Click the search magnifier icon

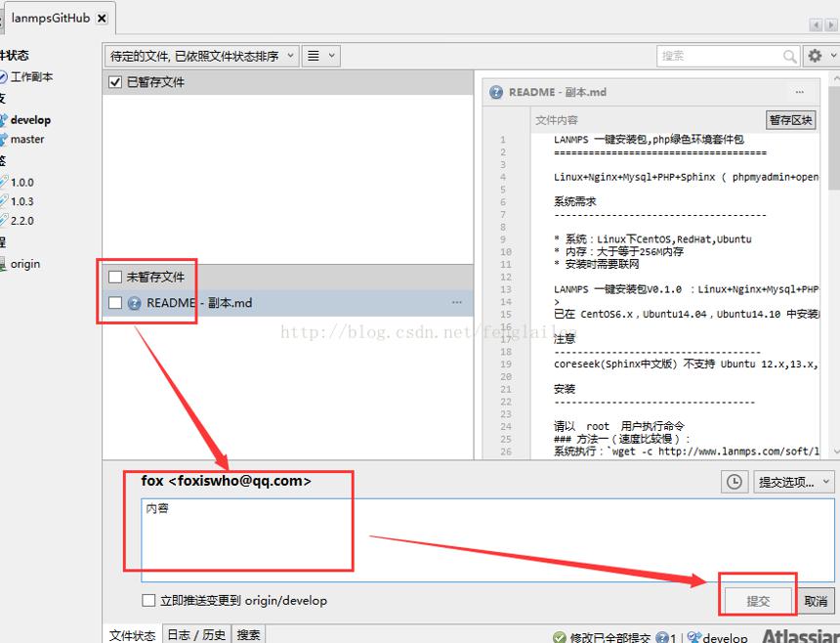tap(789, 57)
